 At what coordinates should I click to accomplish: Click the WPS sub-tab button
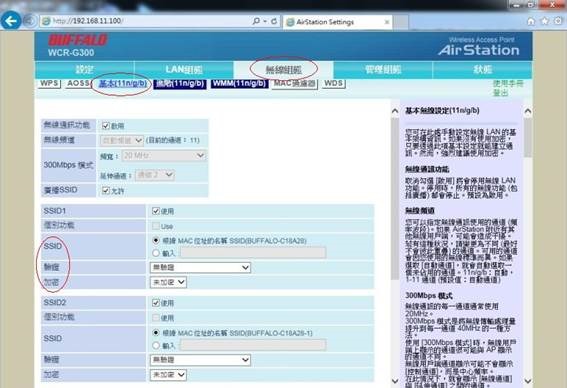(x=49, y=84)
